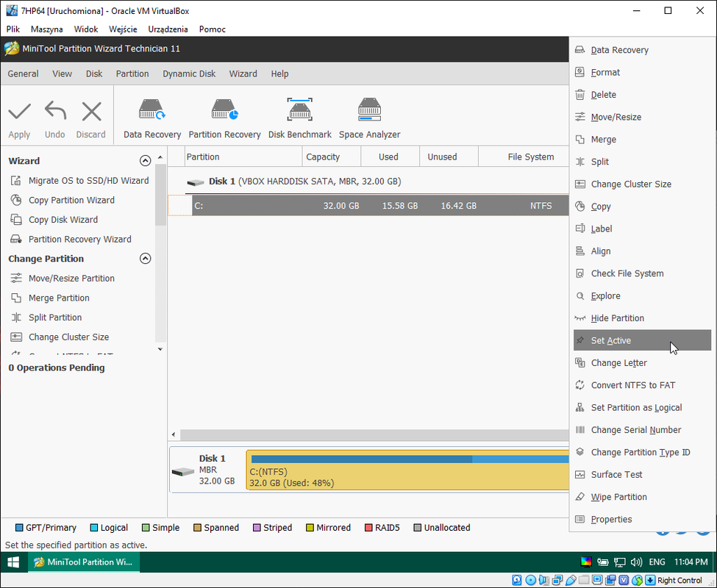Viewport: 717px width, 588px height.
Task: Click the Wipe Partition eraser icon
Action: (579, 497)
